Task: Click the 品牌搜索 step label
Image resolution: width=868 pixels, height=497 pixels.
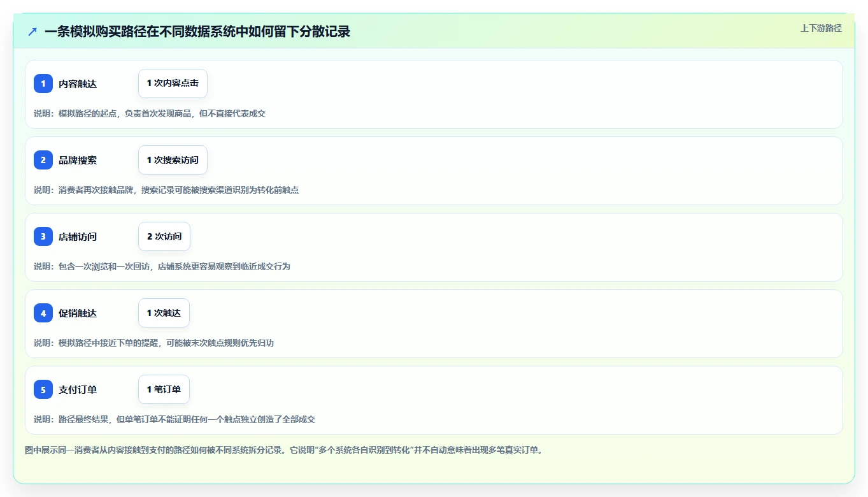Action: pyautogui.click(x=78, y=160)
